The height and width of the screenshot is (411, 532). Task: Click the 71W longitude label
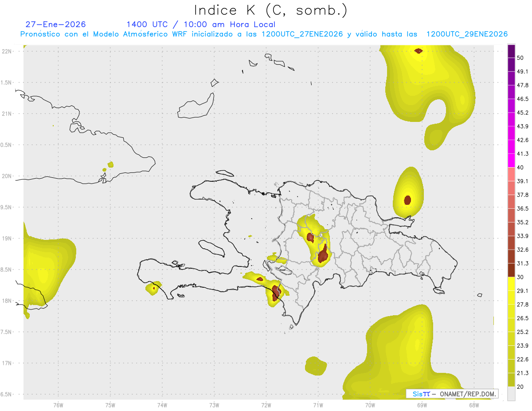point(318,405)
